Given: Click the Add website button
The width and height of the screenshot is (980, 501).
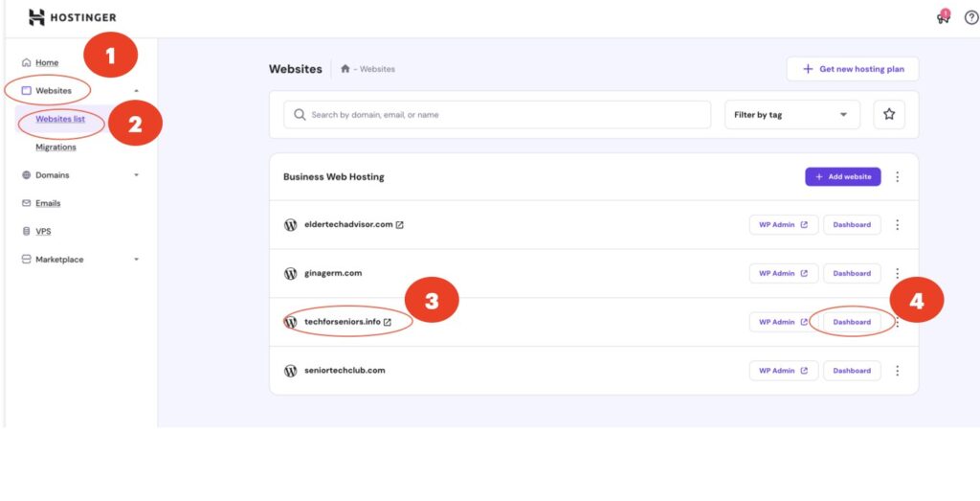Looking at the screenshot, I should 842,177.
